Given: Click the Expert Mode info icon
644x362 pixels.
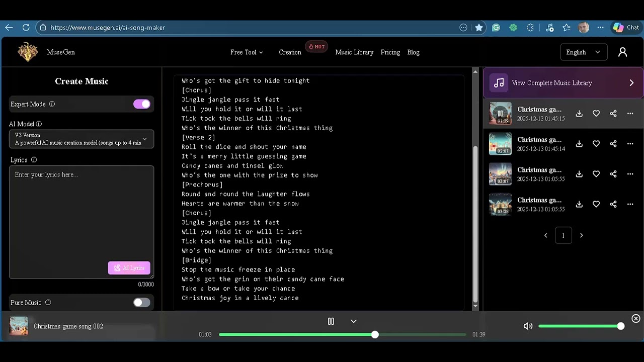Looking at the screenshot, I should pos(52,104).
